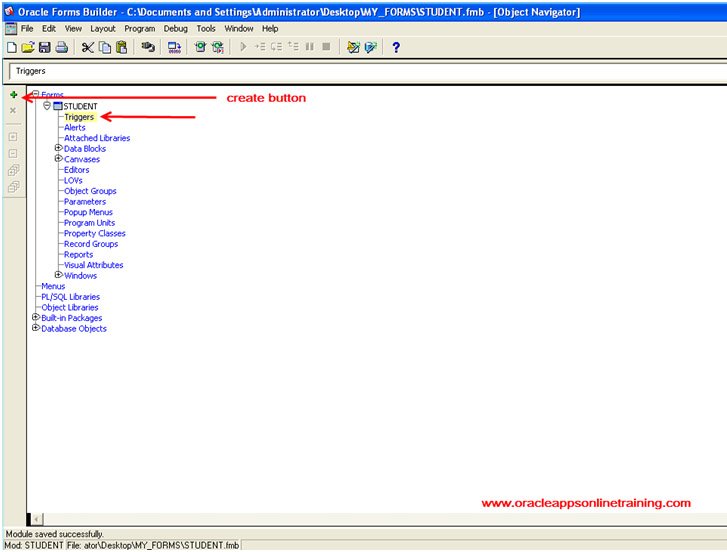727x552 pixels.
Task: Select the Alerts tree node
Action: (75, 127)
